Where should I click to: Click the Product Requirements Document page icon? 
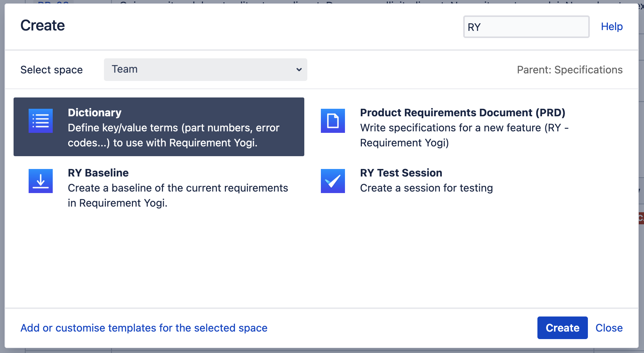(333, 121)
